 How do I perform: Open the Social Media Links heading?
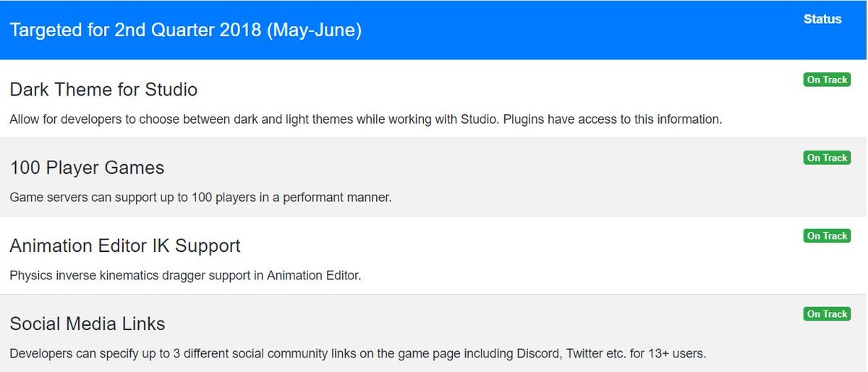[88, 324]
